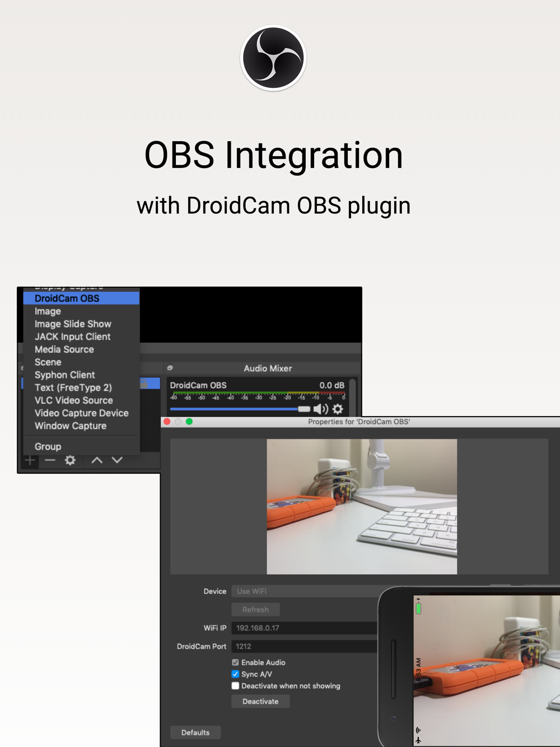Screen dimensions: 560x747
Task: Open DroidCam OBS audio settings gear
Action: click(338, 409)
